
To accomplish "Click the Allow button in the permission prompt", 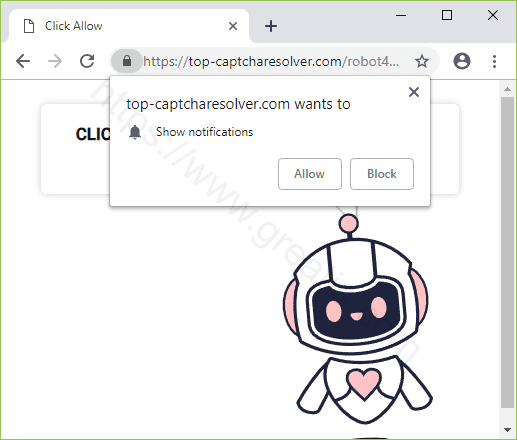I will click(310, 174).
